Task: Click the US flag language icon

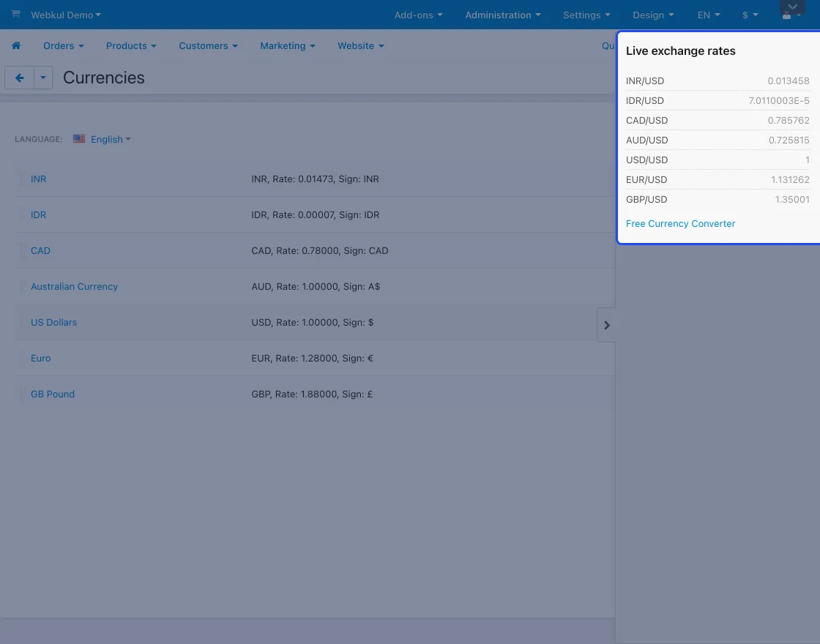Action: [x=79, y=139]
